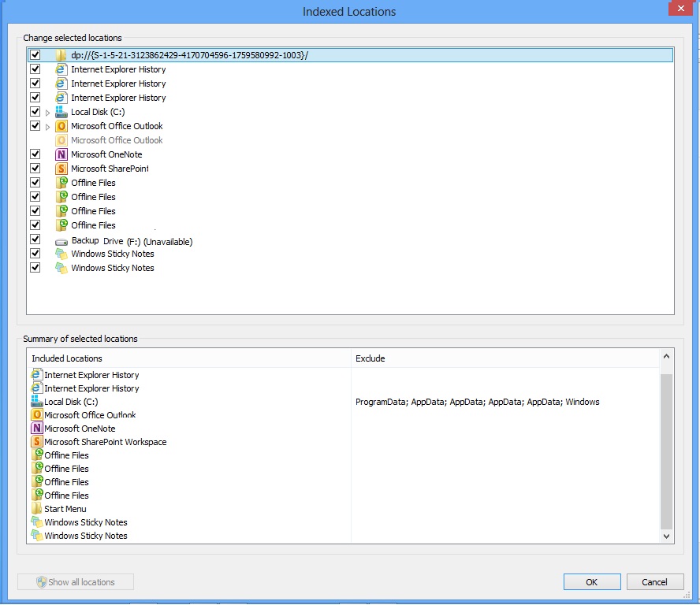Select the Microsoft OneNote tree label
The width and height of the screenshot is (700, 605).
pos(106,154)
